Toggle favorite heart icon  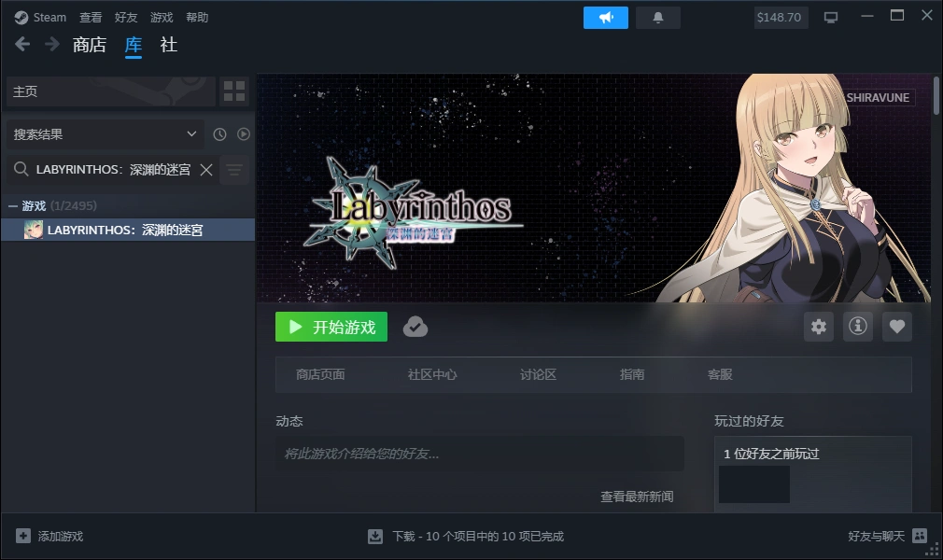click(x=897, y=327)
